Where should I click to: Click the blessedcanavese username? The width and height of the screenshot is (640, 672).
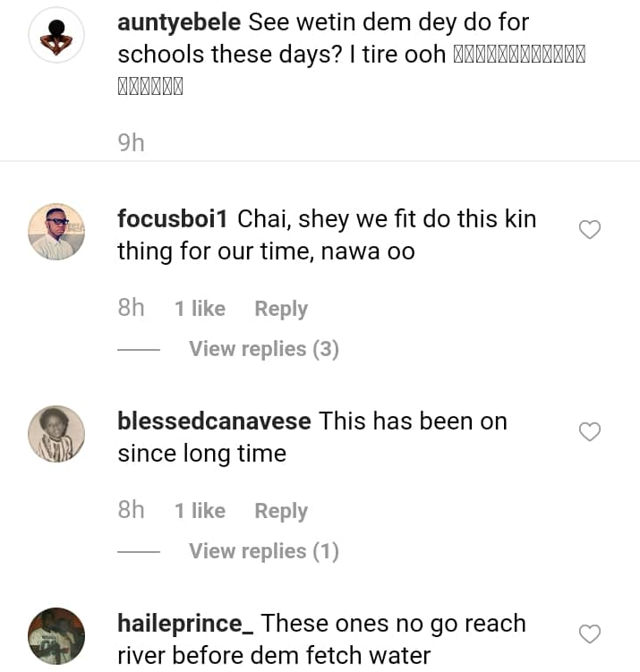(214, 421)
